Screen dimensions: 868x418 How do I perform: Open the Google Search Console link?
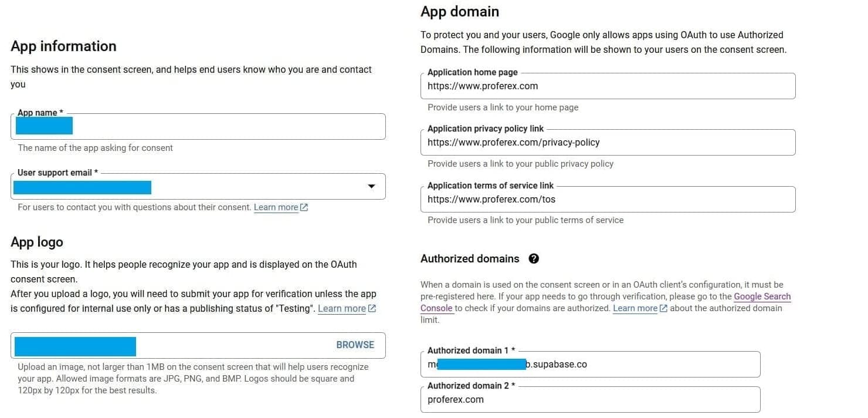coord(762,296)
